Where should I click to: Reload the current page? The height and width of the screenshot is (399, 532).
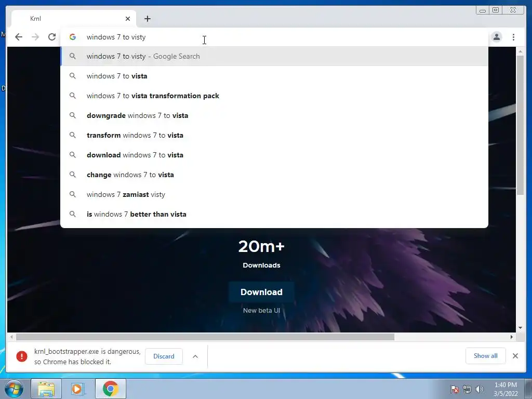click(x=52, y=37)
